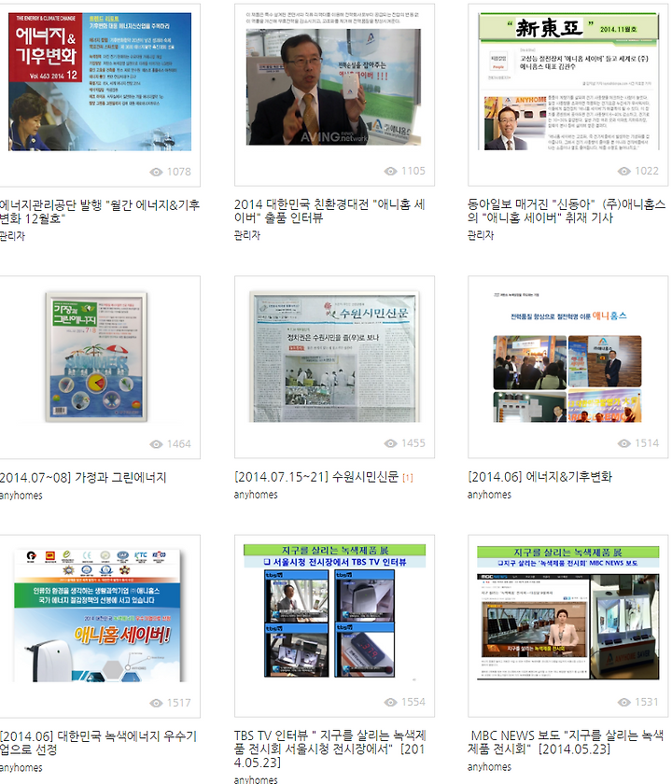
Task: Open the 가정과 그린에너지 magazine thumbnail
Action: [96, 357]
